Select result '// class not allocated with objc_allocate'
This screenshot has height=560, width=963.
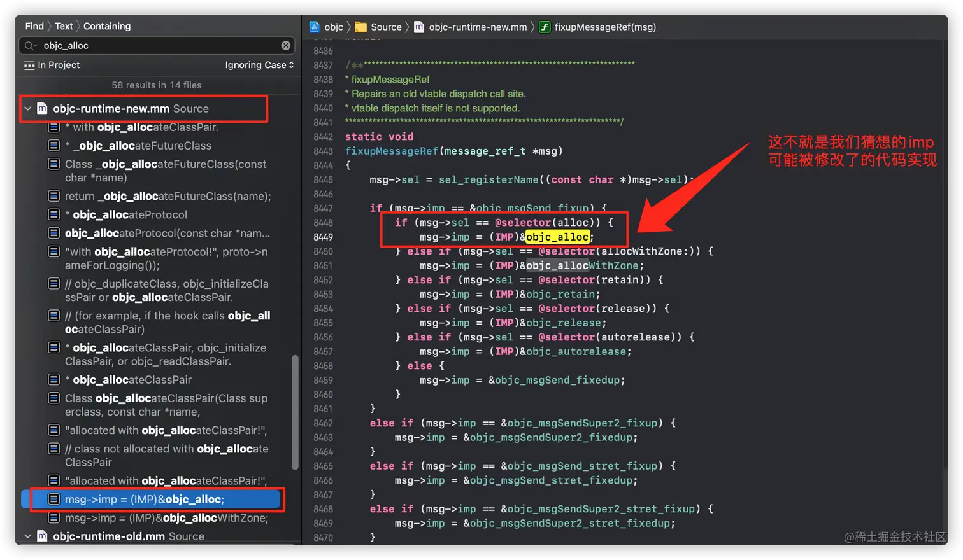tap(166, 456)
